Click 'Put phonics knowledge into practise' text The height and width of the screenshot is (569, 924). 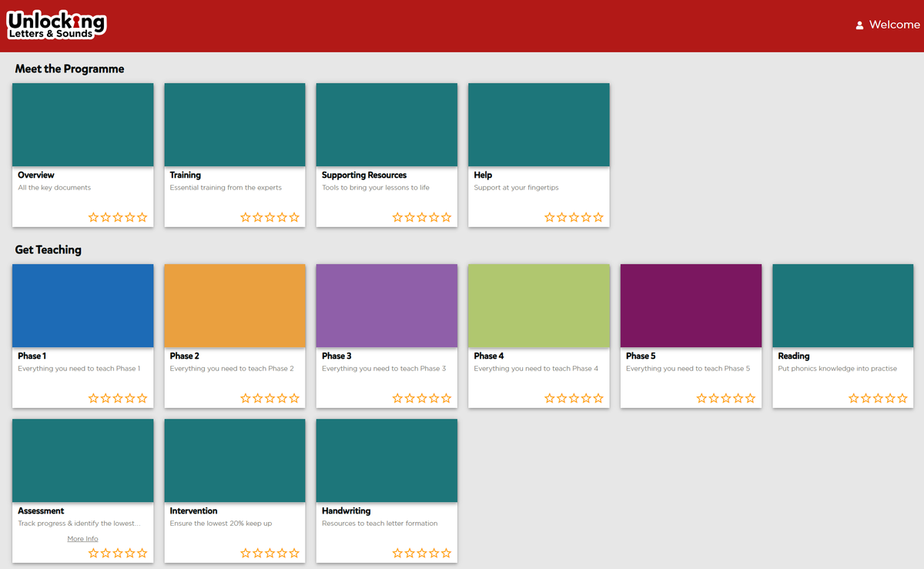point(838,369)
